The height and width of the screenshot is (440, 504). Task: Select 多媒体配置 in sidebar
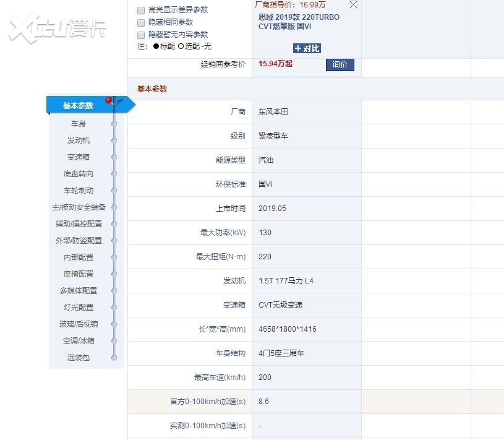tap(79, 291)
